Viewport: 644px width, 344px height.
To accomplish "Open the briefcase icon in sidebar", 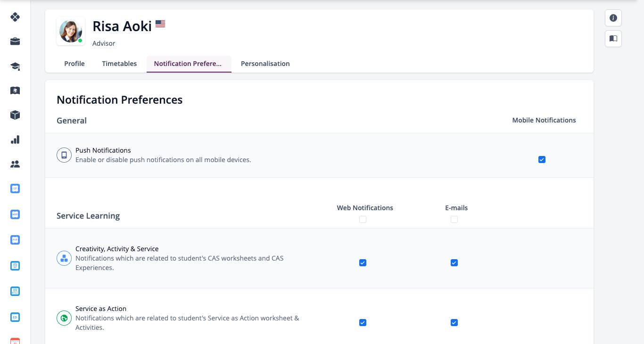I will point(15,41).
